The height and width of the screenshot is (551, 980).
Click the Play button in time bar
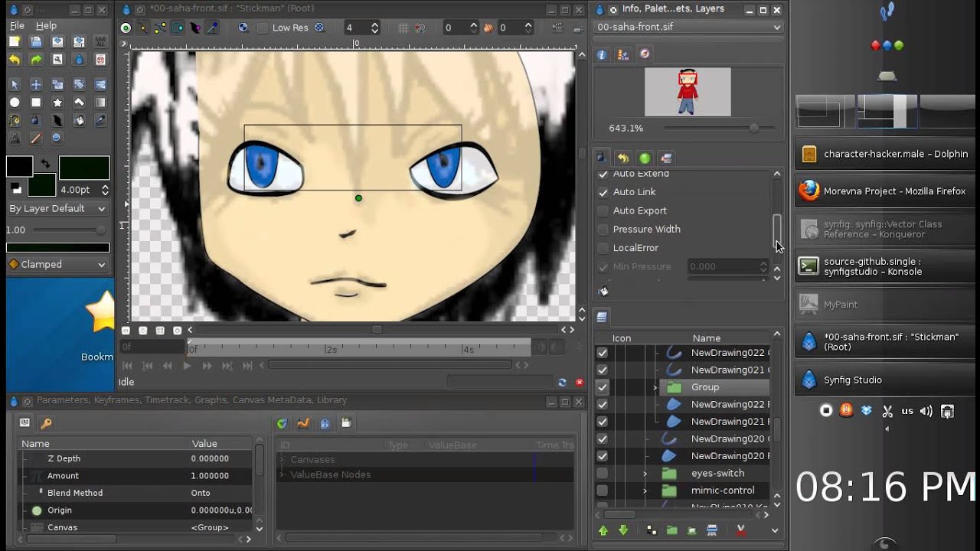[187, 367]
